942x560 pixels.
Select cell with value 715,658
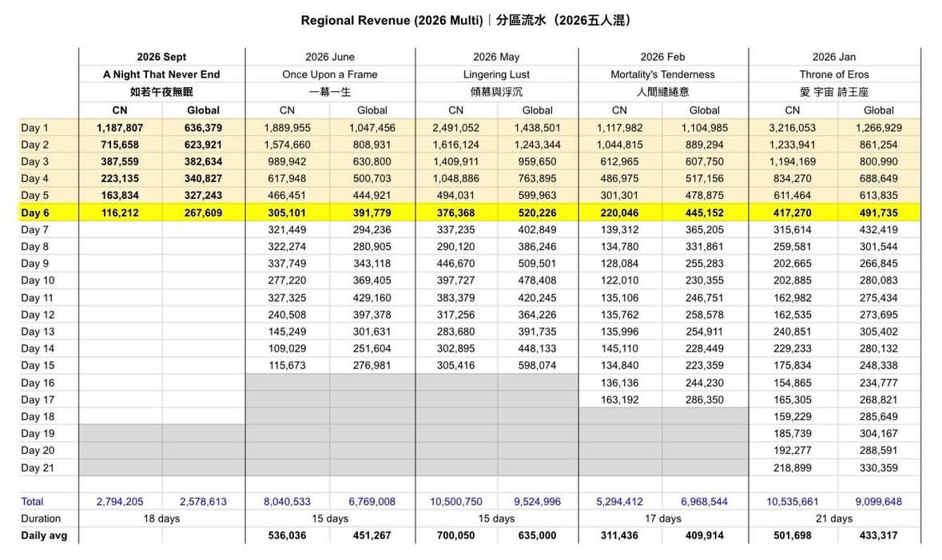pos(120,145)
